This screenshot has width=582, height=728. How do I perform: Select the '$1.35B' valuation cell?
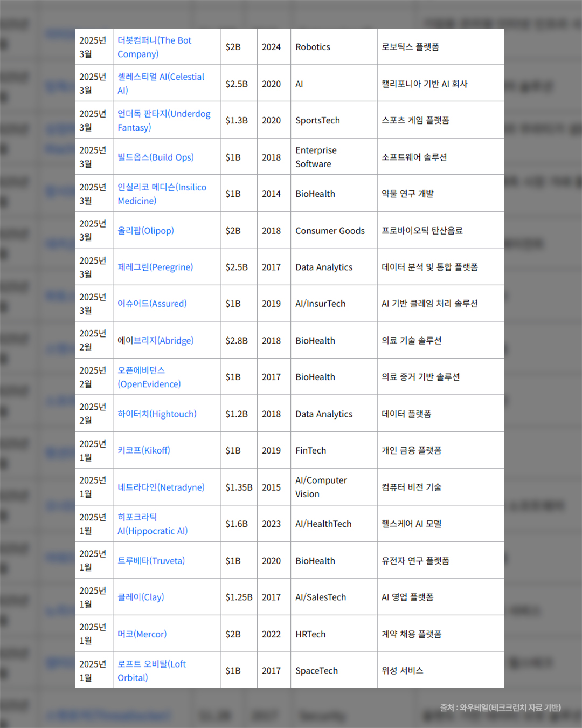[239, 487]
